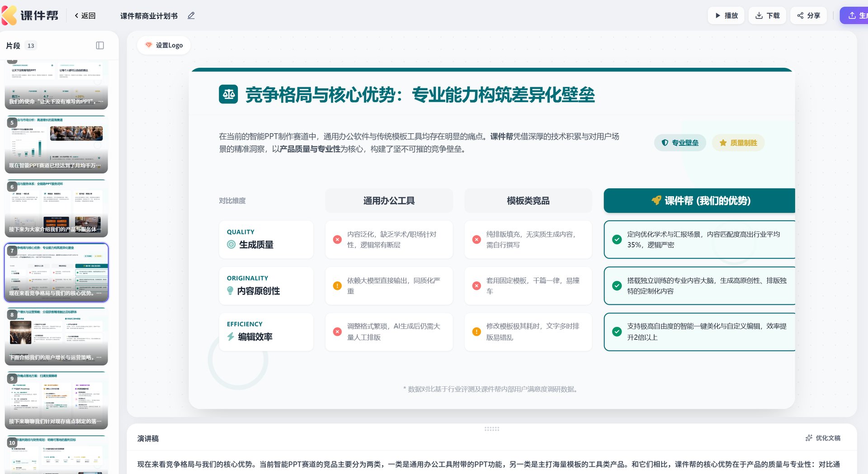Click the 模板类竞品 column header
This screenshot has width=868, height=474.
tap(528, 200)
